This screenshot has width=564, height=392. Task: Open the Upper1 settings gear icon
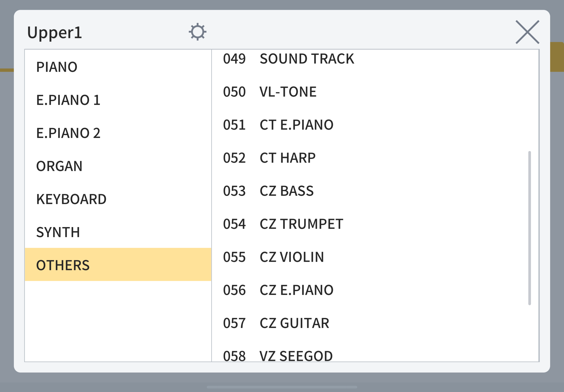(x=197, y=32)
